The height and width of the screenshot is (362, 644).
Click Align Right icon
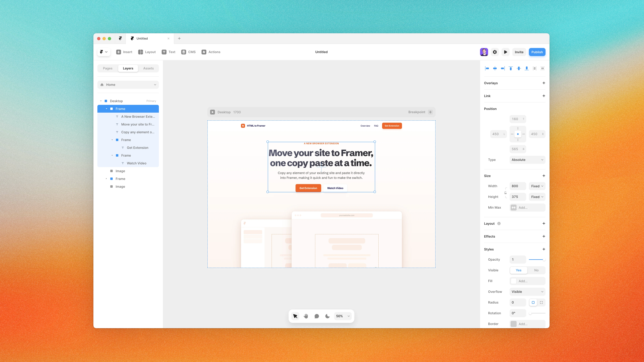pos(503,68)
